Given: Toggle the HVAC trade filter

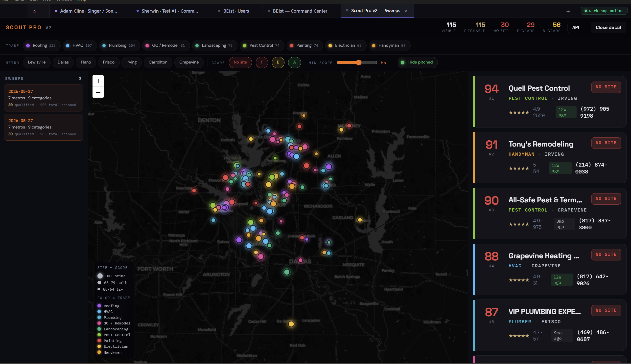Looking at the screenshot, I should click(80, 45).
